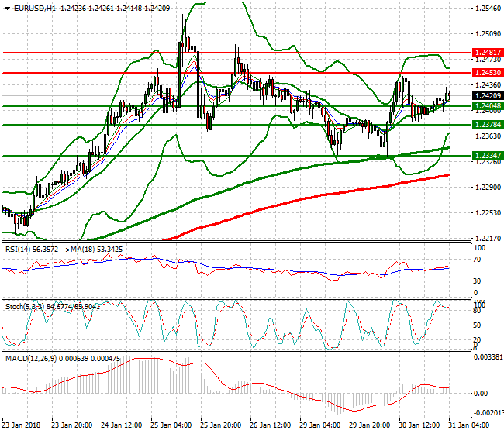Select the green 1.24048 support price tag
This screenshot has height=434, width=504.
(488, 105)
